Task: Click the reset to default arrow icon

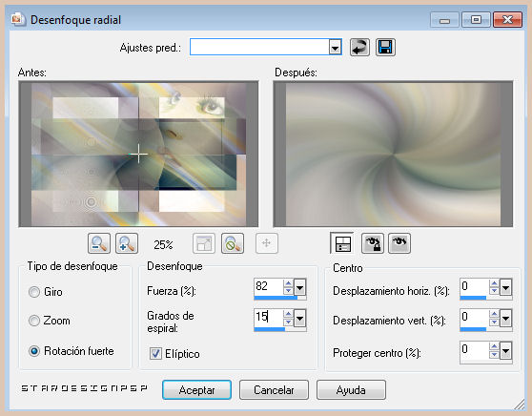Action: click(359, 47)
